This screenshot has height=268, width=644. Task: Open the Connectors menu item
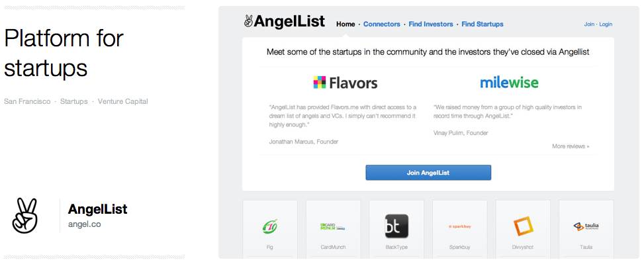(x=382, y=24)
